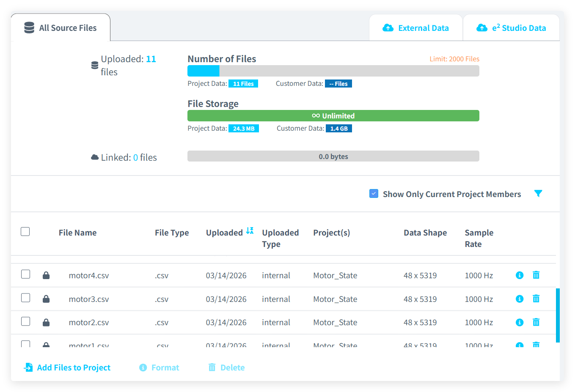Click the Add Files to Project arrow icon
The width and height of the screenshot is (575, 392).
[x=28, y=367]
